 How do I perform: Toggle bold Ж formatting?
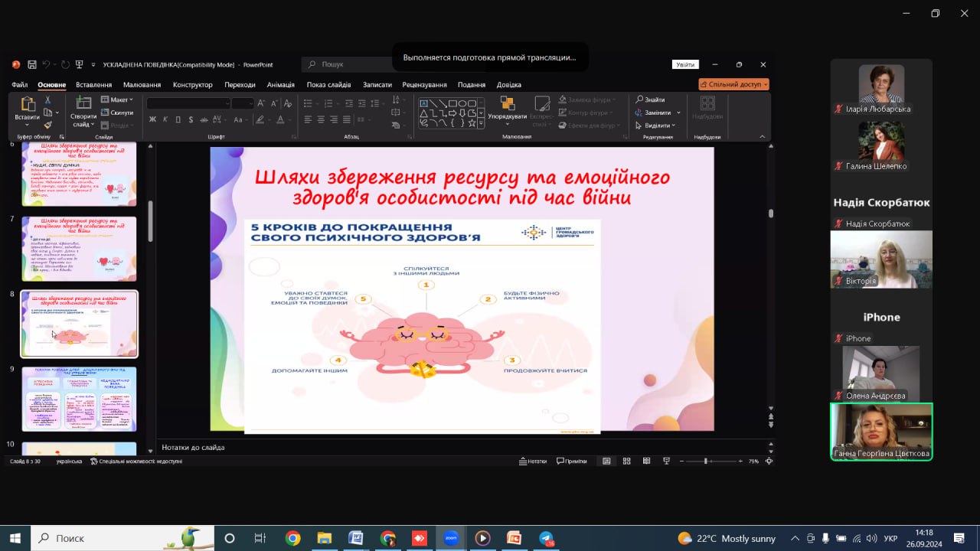point(152,119)
